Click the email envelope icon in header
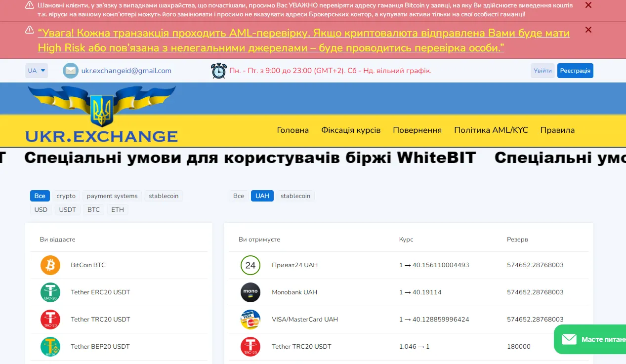 [71, 71]
